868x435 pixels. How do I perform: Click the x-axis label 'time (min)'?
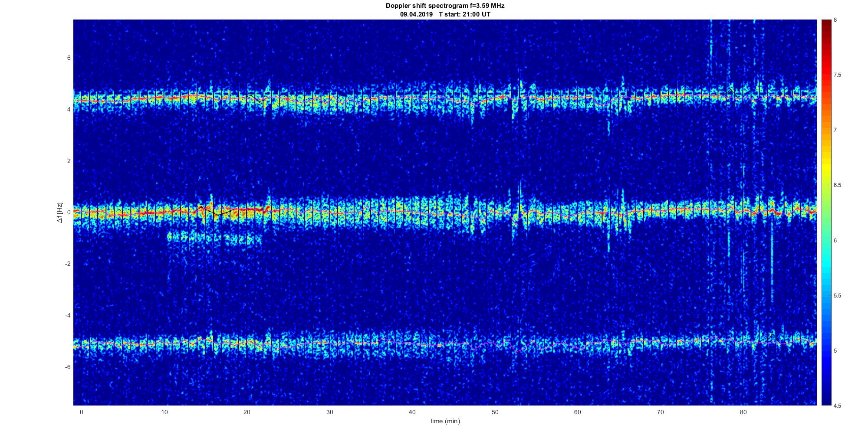[x=445, y=421]
